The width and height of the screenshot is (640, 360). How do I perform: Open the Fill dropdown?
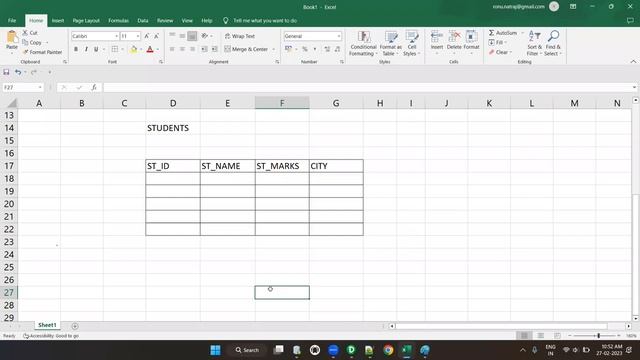click(497, 42)
